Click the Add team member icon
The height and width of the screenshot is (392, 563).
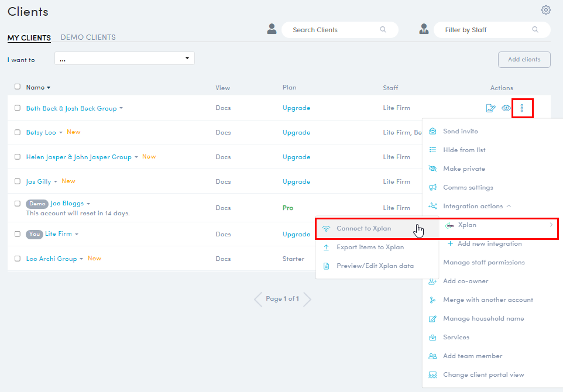pos(432,356)
